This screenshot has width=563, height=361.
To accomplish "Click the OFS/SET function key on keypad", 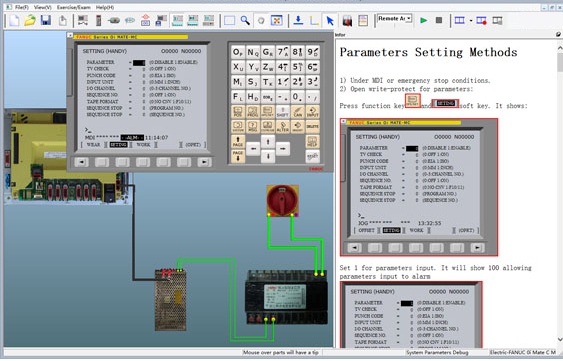I will tap(267, 112).
